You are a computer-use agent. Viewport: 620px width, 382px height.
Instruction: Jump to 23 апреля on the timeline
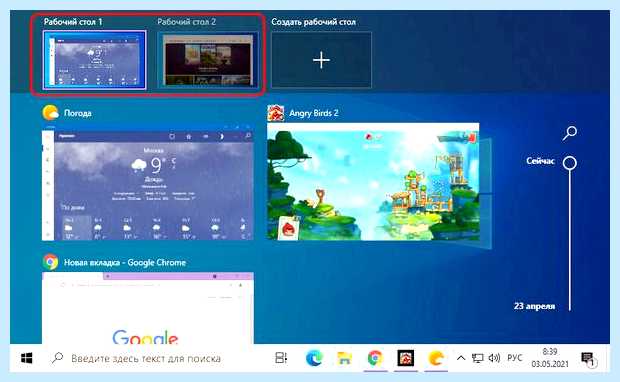(x=534, y=306)
